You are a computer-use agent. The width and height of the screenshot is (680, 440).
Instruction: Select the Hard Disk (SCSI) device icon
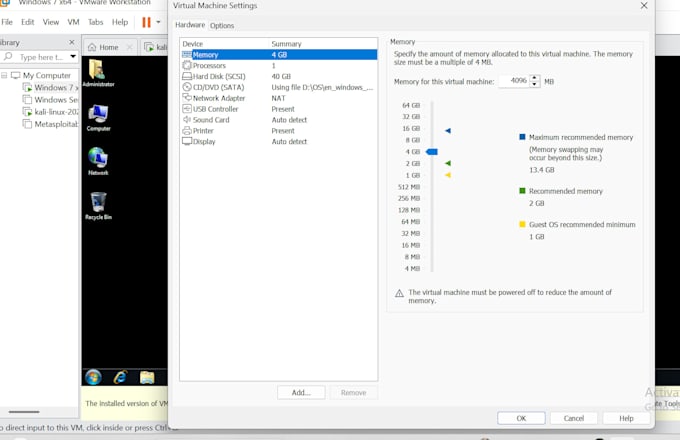pyautogui.click(x=186, y=76)
